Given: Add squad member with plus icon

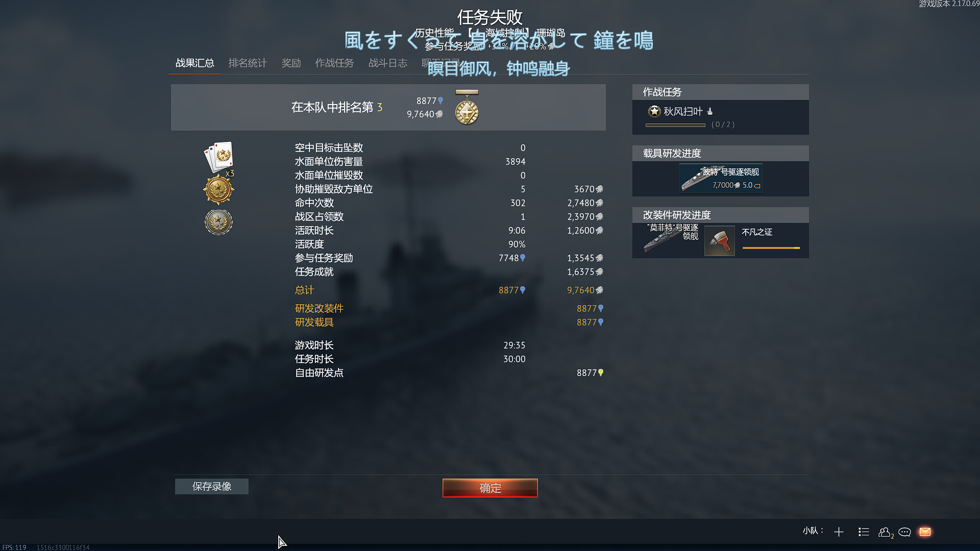Looking at the screenshot, I should (839, 532).
